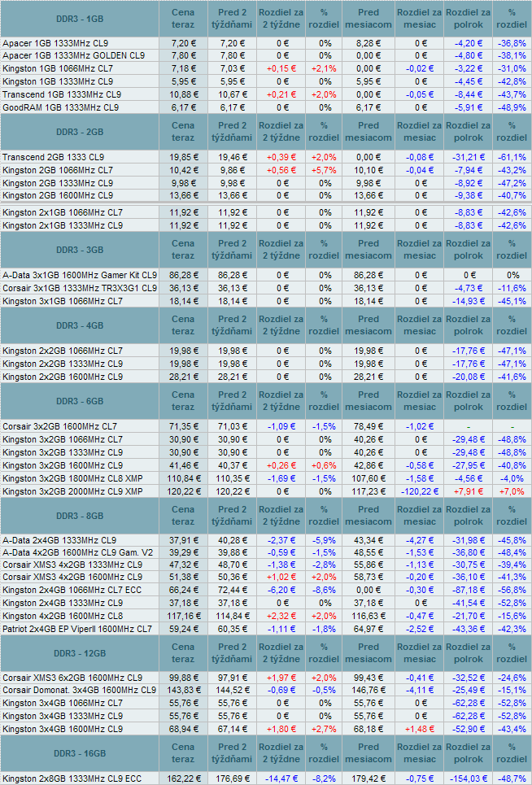
Task: Select the DDR3 - 1GB section header
Action: click(x=80, y=19)
